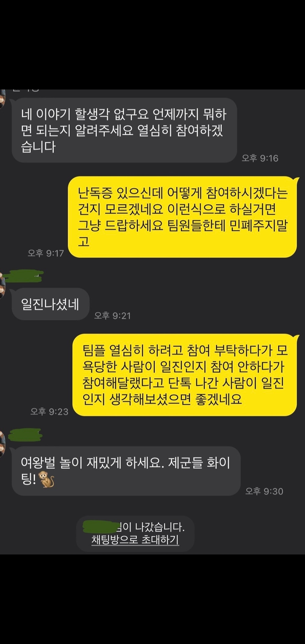This screenshot has width=305, height=644.
Task: Tap the 오후 9:16 timestamp
Action: pos(260,158)
